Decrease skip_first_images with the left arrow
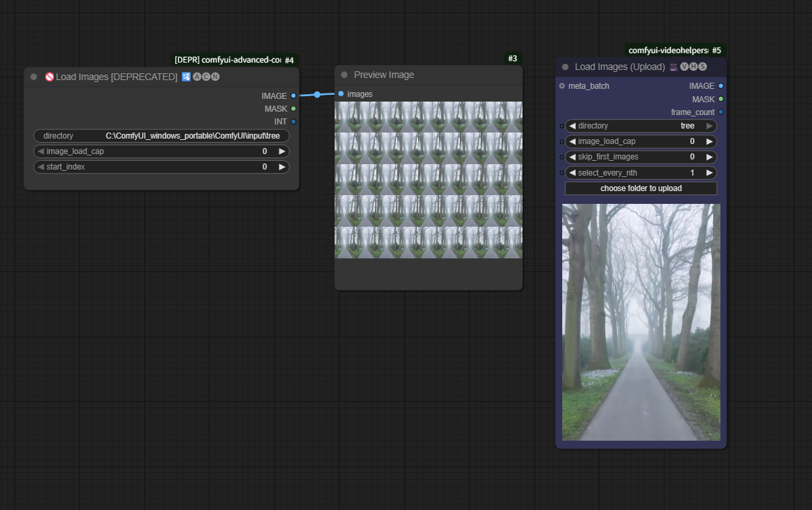 (572, 157)
